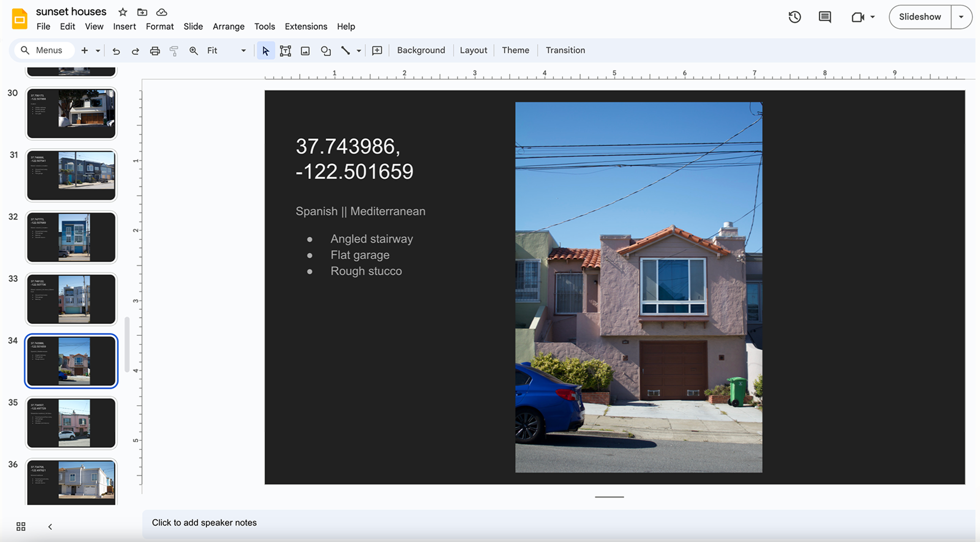Image resolution: width=980 pixels, height=542 pixels.
Task: Undo the last action
Action: 116,51
